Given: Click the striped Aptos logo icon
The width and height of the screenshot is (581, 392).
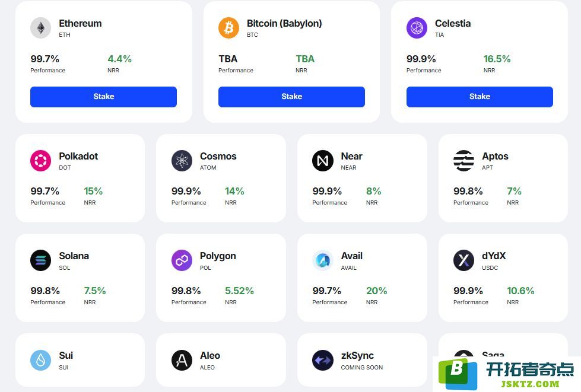Looking at the screenshot, I should click(x=464, y=161).
